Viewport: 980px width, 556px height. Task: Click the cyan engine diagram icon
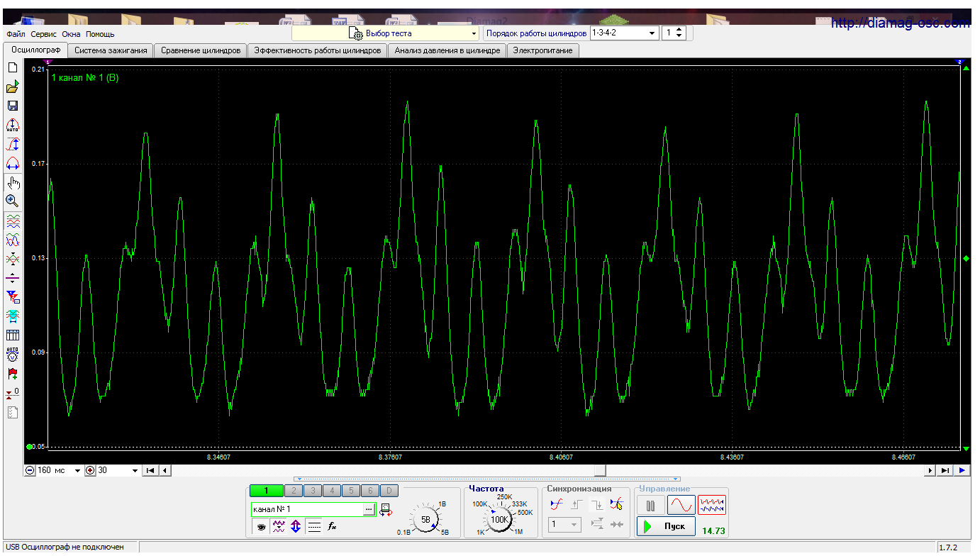(x=12, y=316)
